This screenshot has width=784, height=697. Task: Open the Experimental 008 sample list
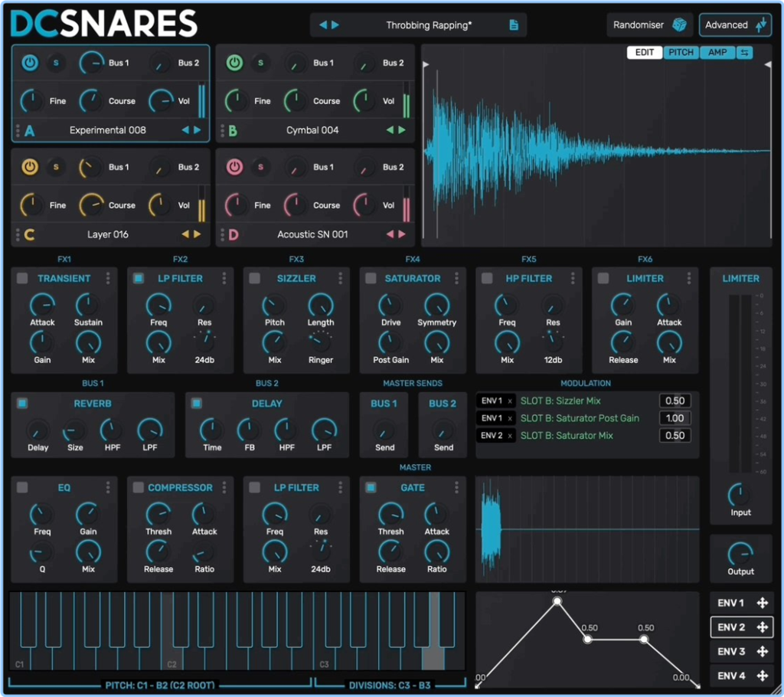point(107,130)
